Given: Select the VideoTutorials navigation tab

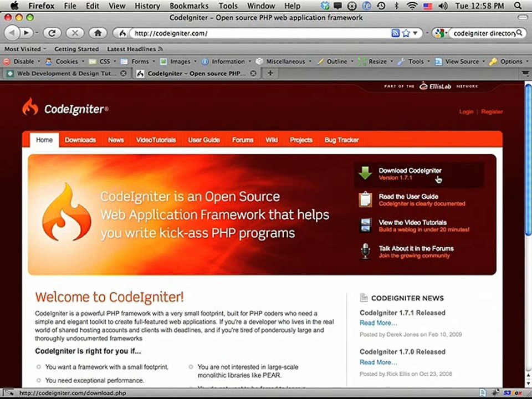Looking at the screenshot, I should tap(156, 140).
